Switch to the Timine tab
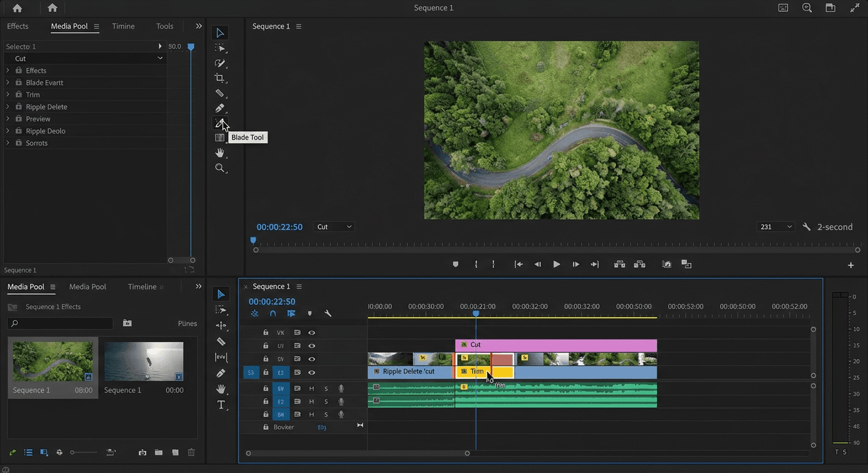The height and width of the screenshot is (473, 868). (x=123, y=26)
